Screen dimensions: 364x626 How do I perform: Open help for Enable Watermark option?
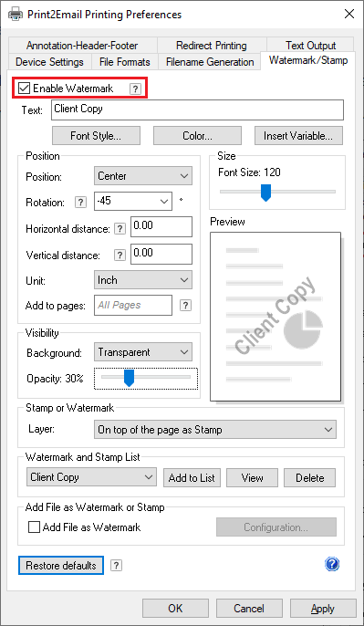coord(135,89)
